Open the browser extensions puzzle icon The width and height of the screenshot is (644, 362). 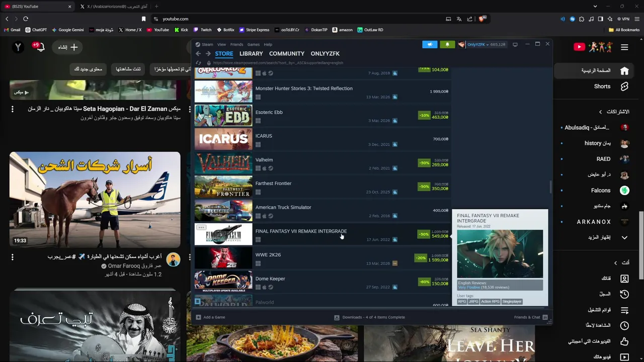[x=582, y=19]
